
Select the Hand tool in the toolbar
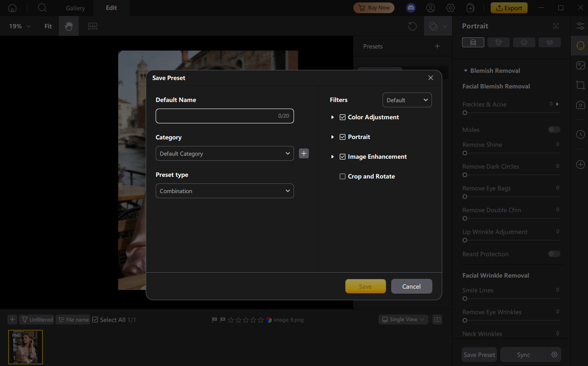pyautogui.click(x=68, y=26)
